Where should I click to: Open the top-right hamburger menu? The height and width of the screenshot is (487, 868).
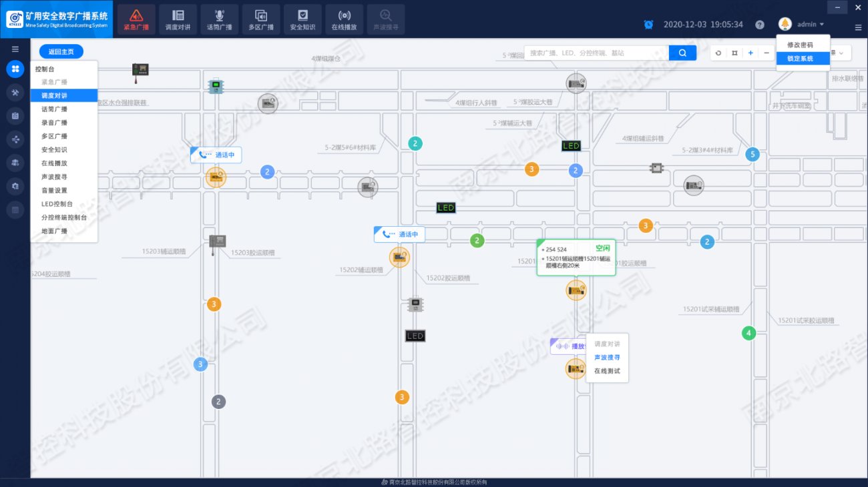pyautogui.click(x=858, y=27)
